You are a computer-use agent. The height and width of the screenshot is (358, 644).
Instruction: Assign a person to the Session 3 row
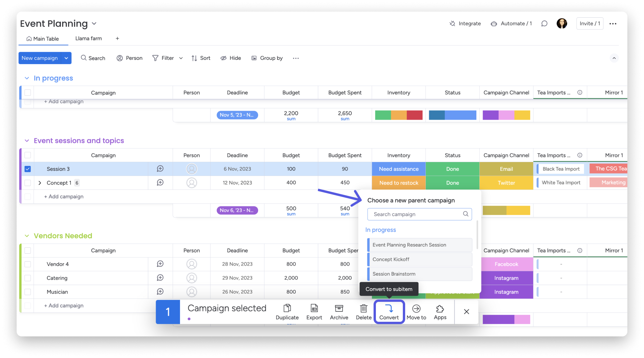click(x=192, y=169)
